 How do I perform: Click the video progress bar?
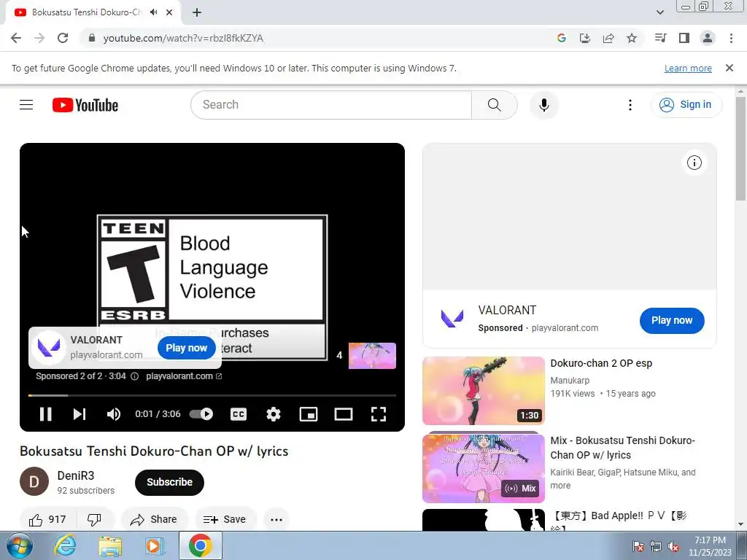click(x=212, y=395)
